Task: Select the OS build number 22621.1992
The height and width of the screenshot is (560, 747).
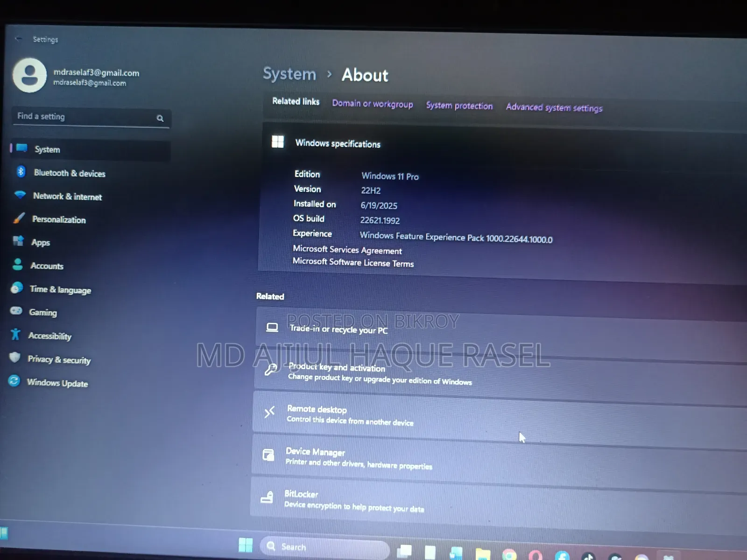Action: (380, 220)
